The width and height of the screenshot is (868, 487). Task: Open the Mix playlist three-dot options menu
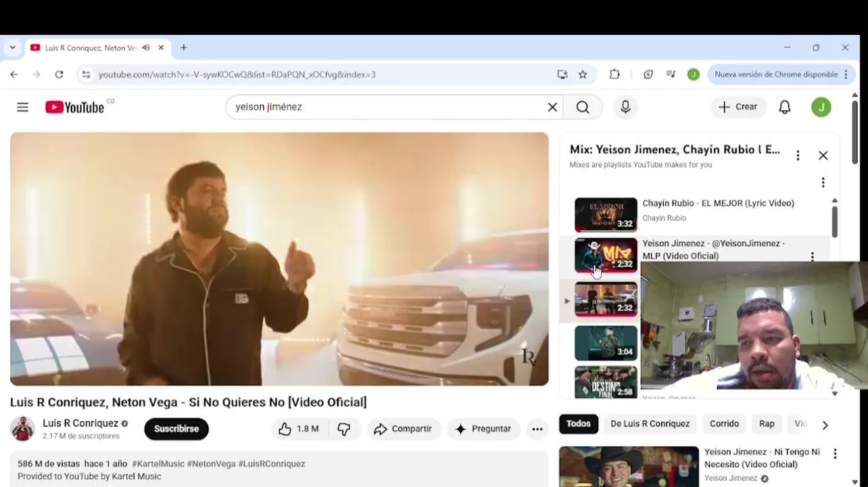coord(798,156)
